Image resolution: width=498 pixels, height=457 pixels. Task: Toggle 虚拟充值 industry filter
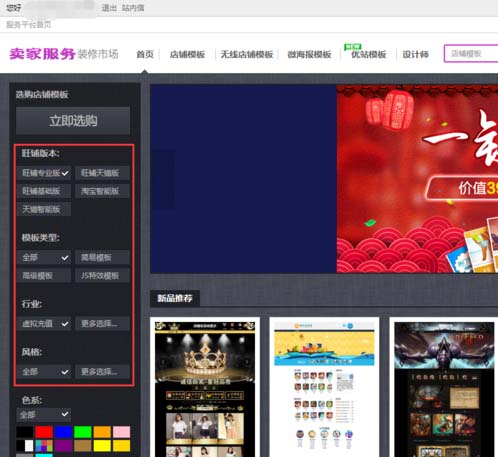click(x=44, y=324)
